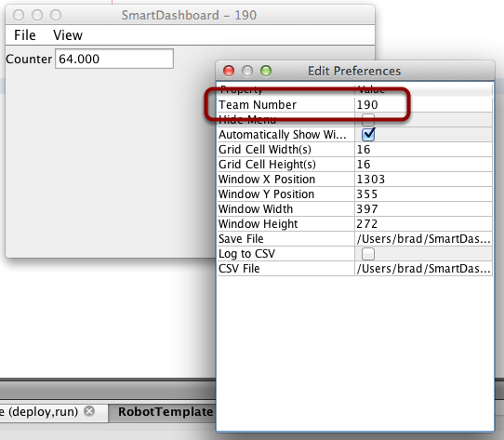The width and height of the screenshot is (504, 440).
Task: Click the Counter label in SmartDashboard
Action: [x=29, y=60]
